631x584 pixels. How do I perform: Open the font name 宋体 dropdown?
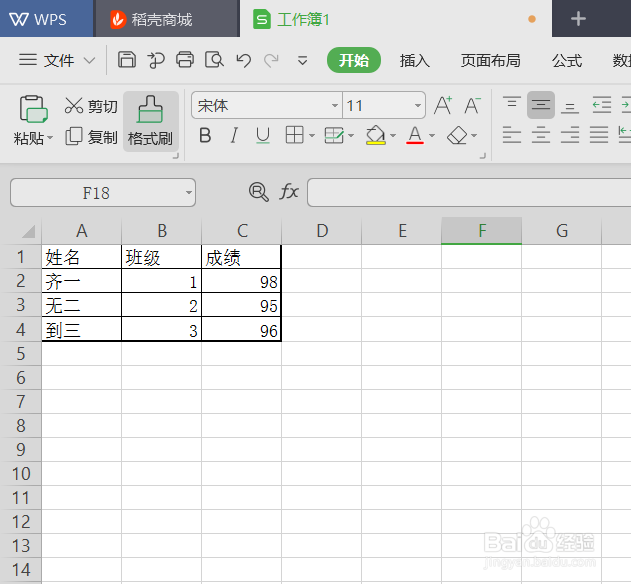pyautogui.click(x=334, y=105)
